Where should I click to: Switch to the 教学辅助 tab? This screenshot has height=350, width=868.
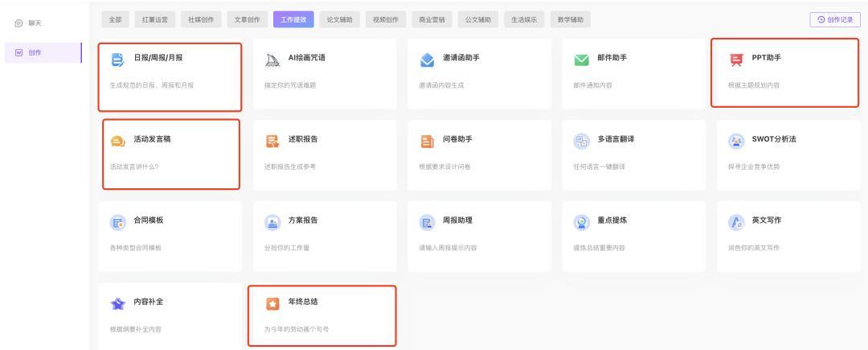point(571,19)
